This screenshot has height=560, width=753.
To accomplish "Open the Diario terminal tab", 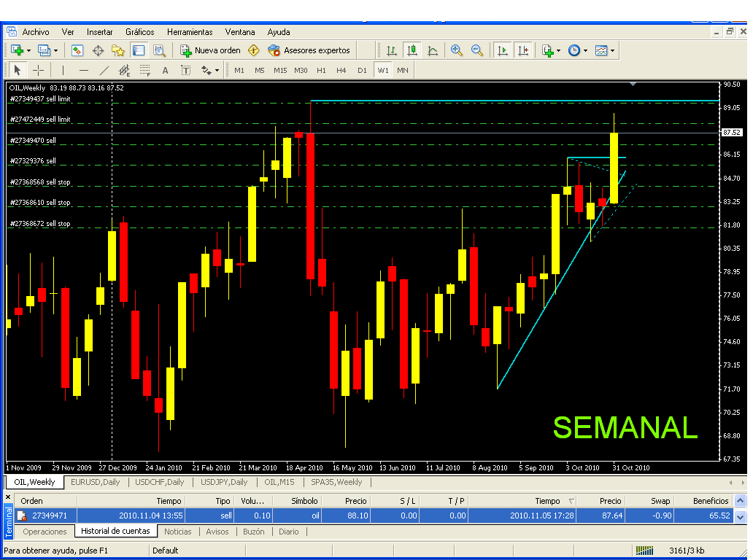I will tap(289, 532).
